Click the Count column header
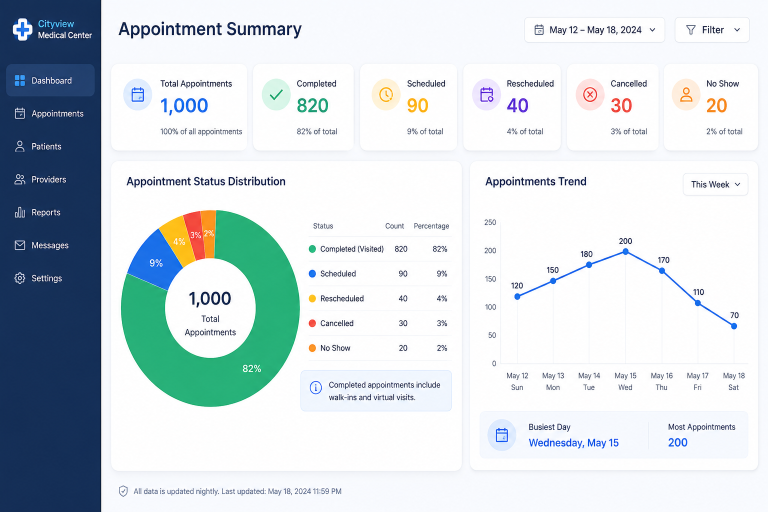Screen dimensions: 768x512 (394, 226)
